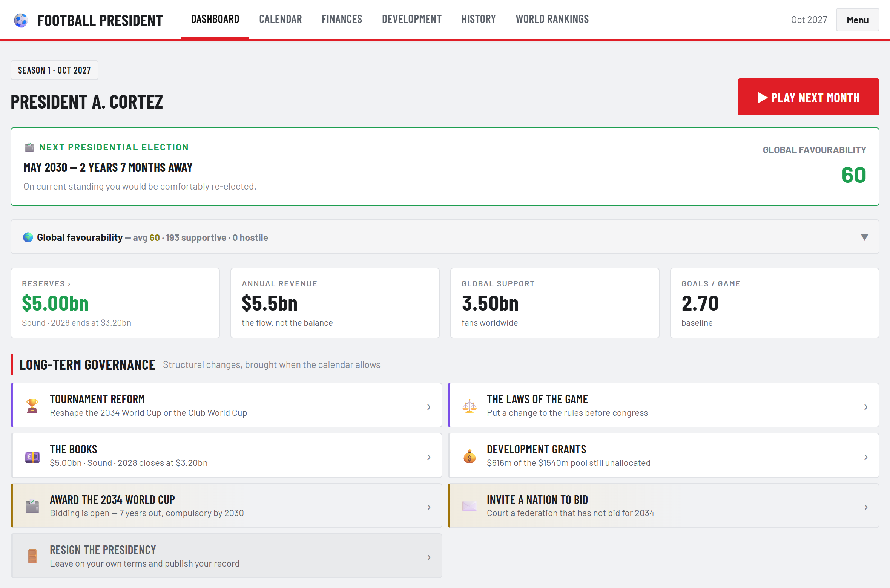Open the Tournament Reform card
Screen dimensions: 890x588
click(x=226, y=405)
